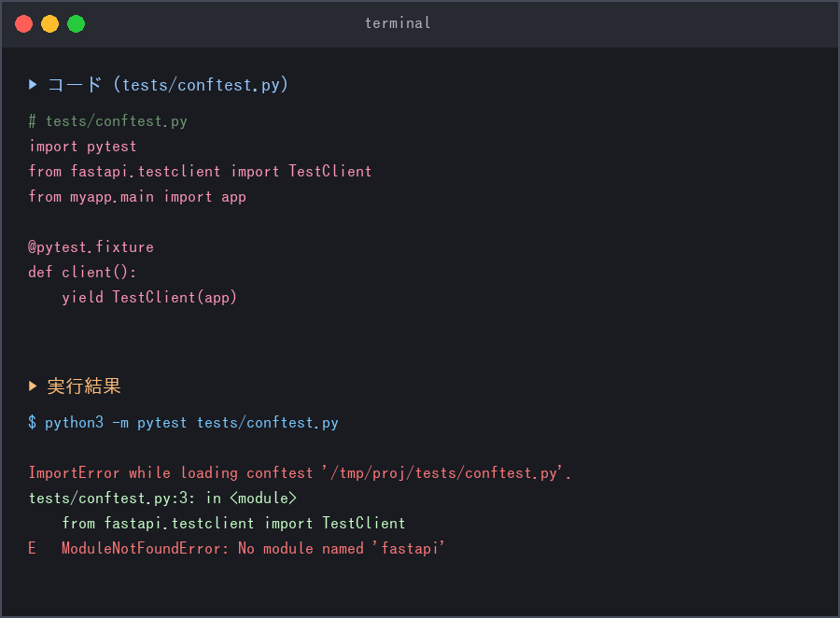Click the import pytest line
Viewport: 840px width, 618px height.
tap(82, 147)
